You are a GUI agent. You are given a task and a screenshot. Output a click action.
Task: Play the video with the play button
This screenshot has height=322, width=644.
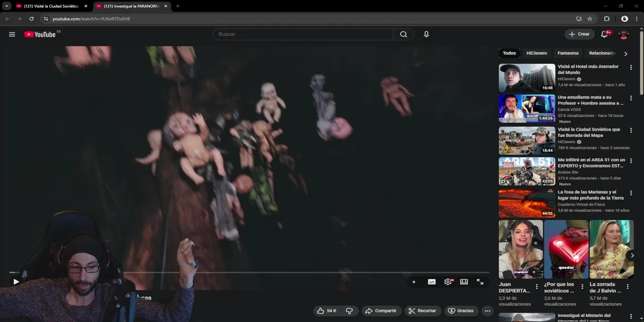pyautogui.click(x=16, y=282)
